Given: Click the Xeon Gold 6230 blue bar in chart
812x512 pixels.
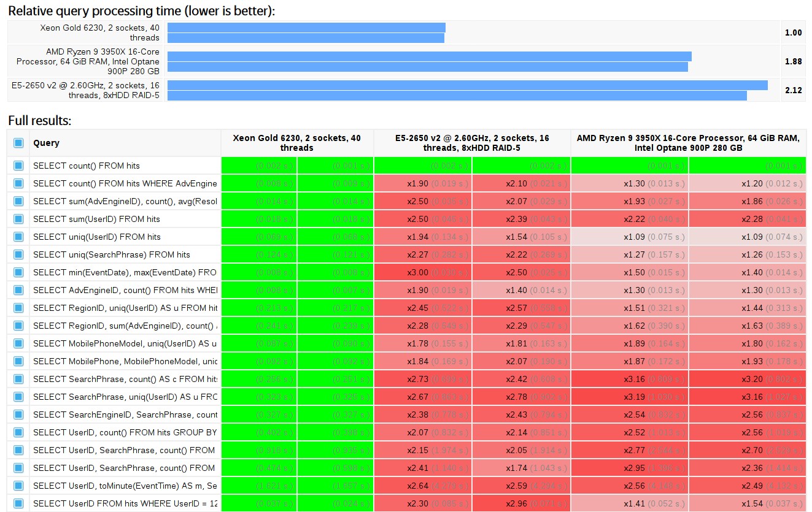Looking at the screenshot, I should pyautogui.click(x=306, y=33).
